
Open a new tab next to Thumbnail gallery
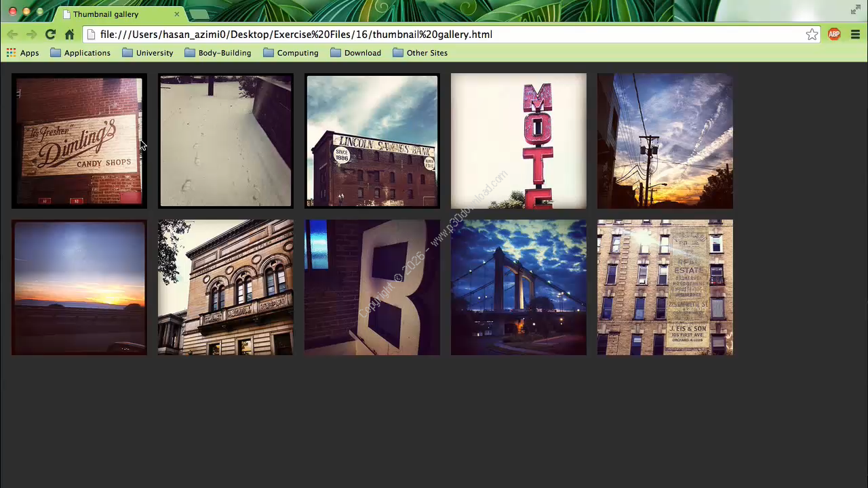pyautogui.click(x=199, y=14)
